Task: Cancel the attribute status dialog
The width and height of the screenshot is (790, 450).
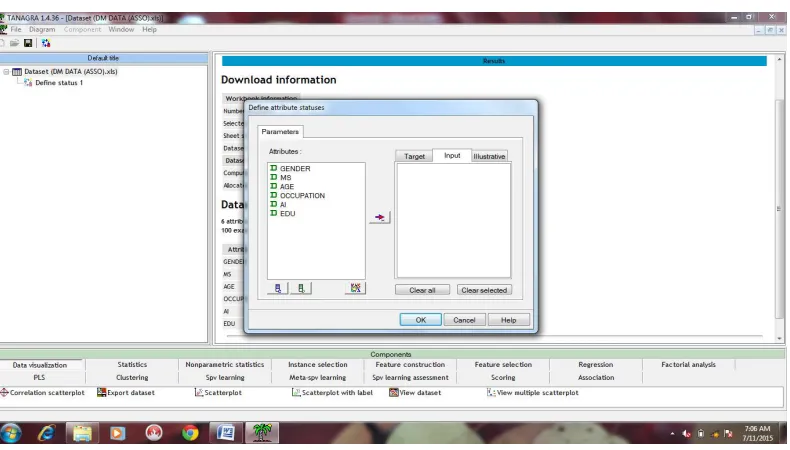Action: tap(465, 320)
